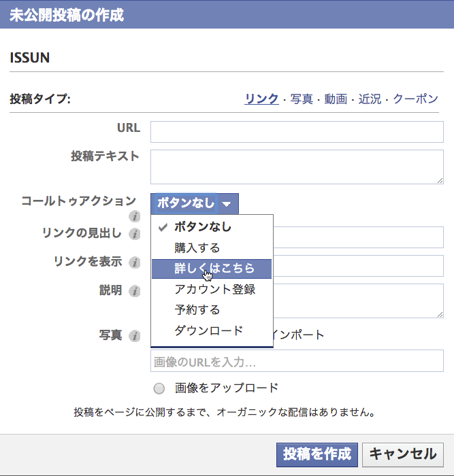The height and width of the screenshot is (476, 454).
Task: Click the キャンセル button
Action: tap(403, 455)
